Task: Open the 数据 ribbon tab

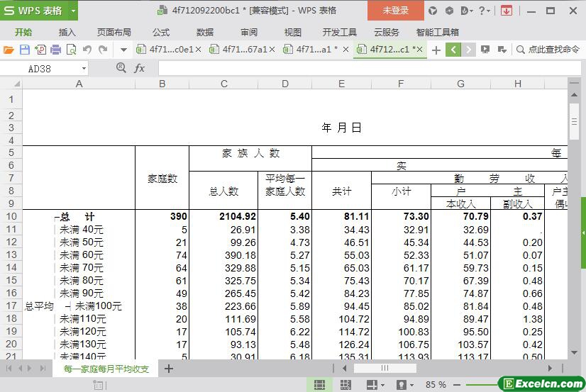Action: pos(205,33)
